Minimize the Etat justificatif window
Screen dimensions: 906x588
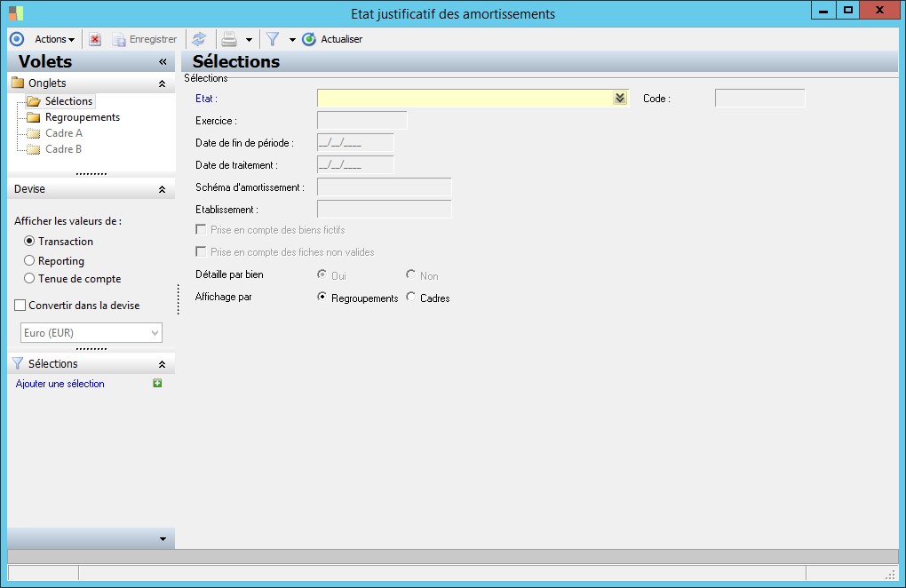823,10
